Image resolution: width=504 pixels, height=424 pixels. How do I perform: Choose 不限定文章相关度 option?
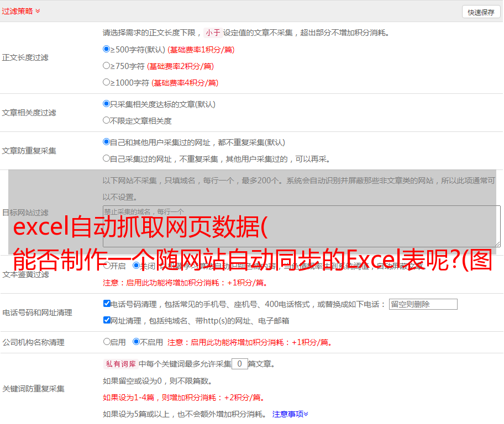106,120
